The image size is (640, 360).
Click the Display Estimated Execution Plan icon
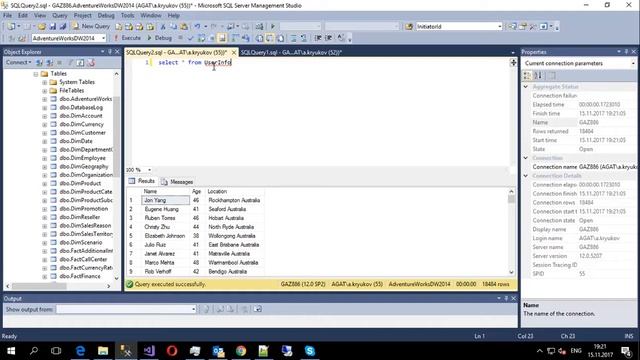pos(202,38)
